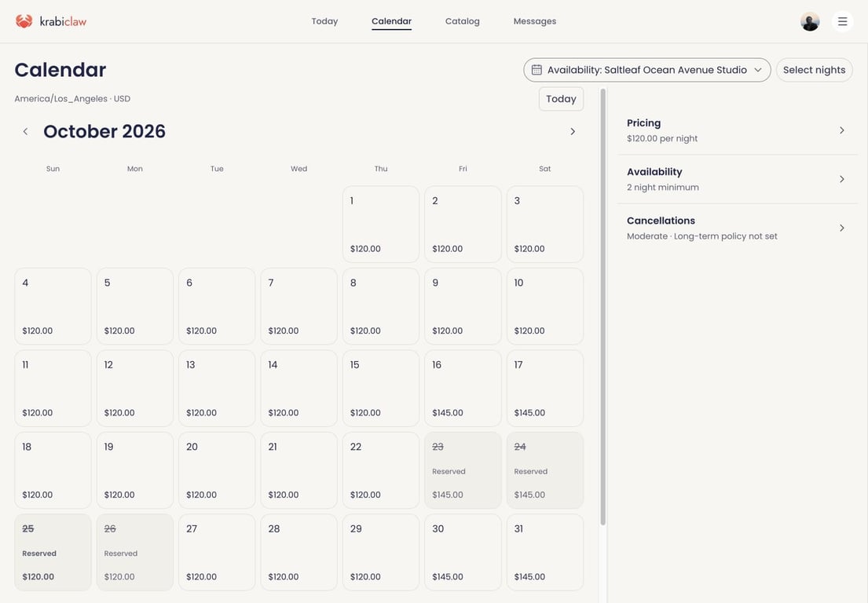Select October 3 date cell
Image resolution: width=868 pixels, height=603 pixels.
tap(544, 224)
